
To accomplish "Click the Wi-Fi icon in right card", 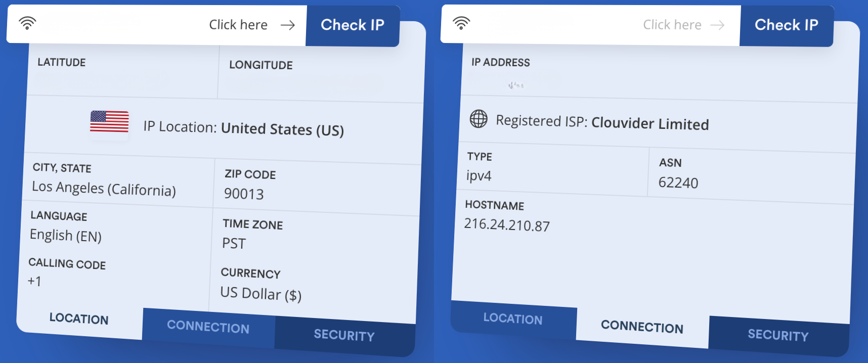I will coord(461,23).
